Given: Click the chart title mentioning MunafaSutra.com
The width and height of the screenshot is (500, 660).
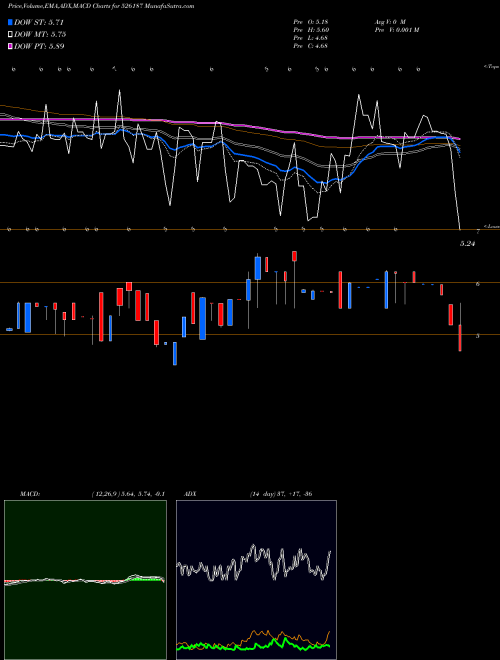Looking at the screenshot, I should (101, 7).
